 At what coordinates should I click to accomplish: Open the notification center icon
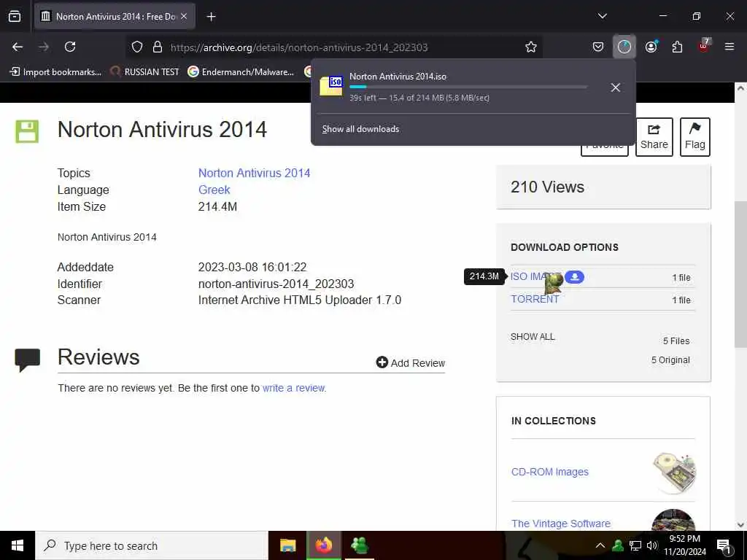tap(724, 545)
